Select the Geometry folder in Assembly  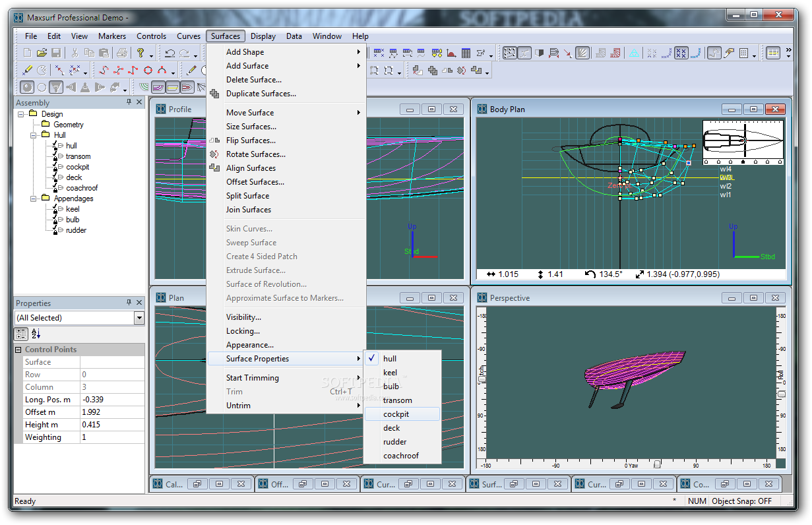coord(69,125)
